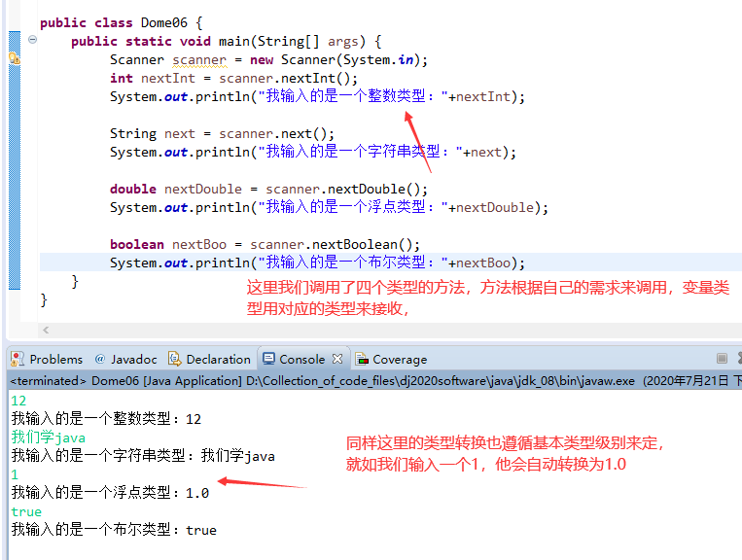Click the Declaration tab icon

175,359
